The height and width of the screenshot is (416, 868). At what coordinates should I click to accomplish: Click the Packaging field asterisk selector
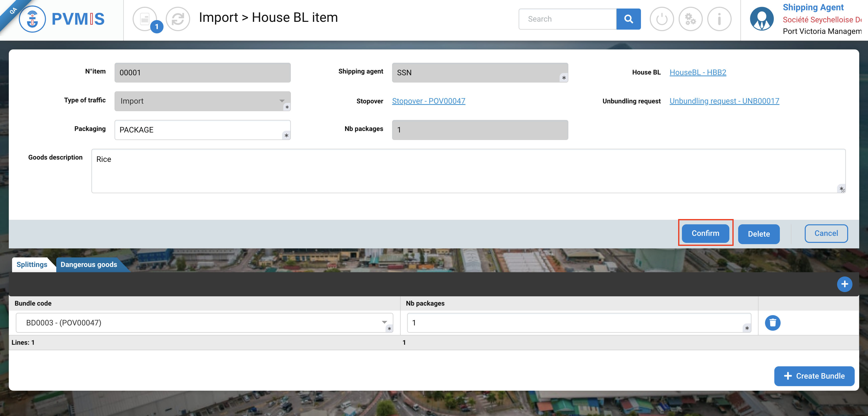[286, 135]
